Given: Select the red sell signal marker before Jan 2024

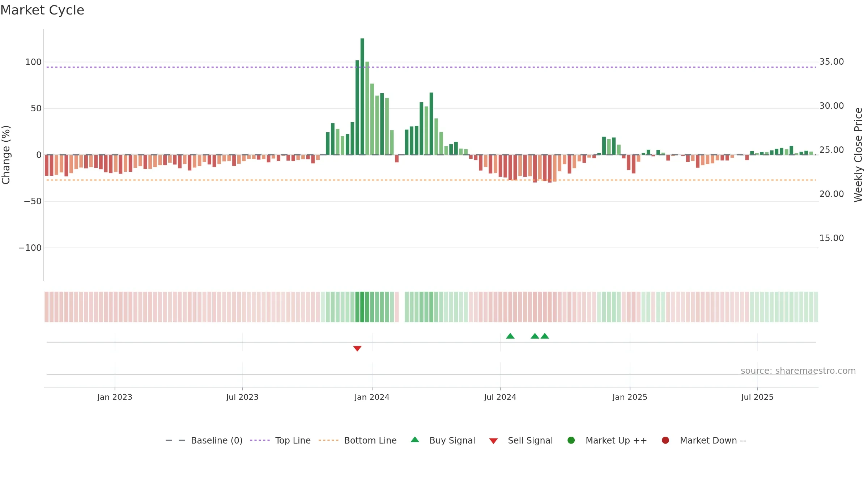Looking at the screenshot, I should pyautogui.click(x=357, y=348).
